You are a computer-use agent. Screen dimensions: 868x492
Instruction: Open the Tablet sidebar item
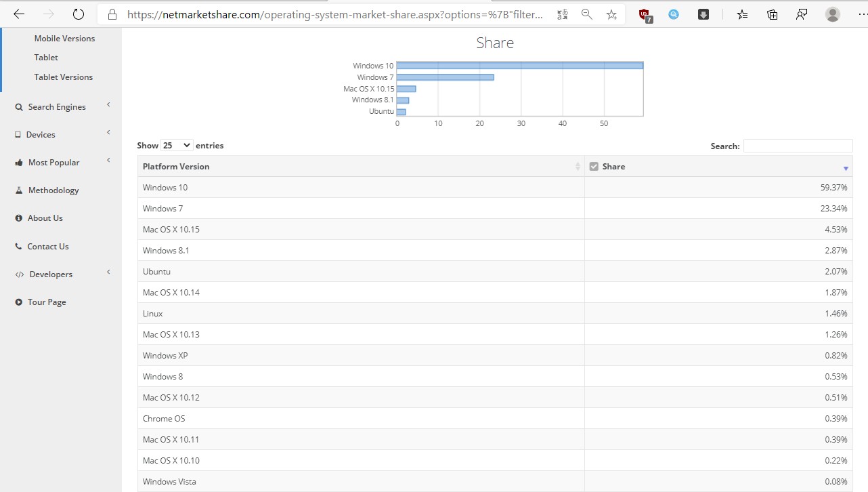[46, 58]
